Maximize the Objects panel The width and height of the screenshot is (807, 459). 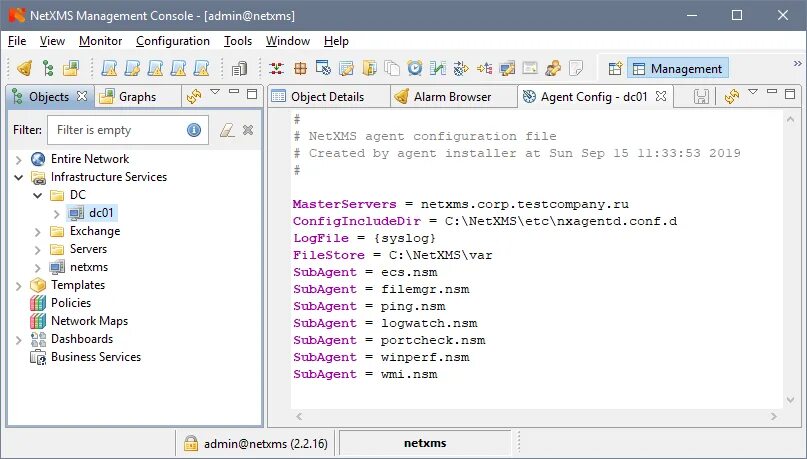[x=252, y=94]
